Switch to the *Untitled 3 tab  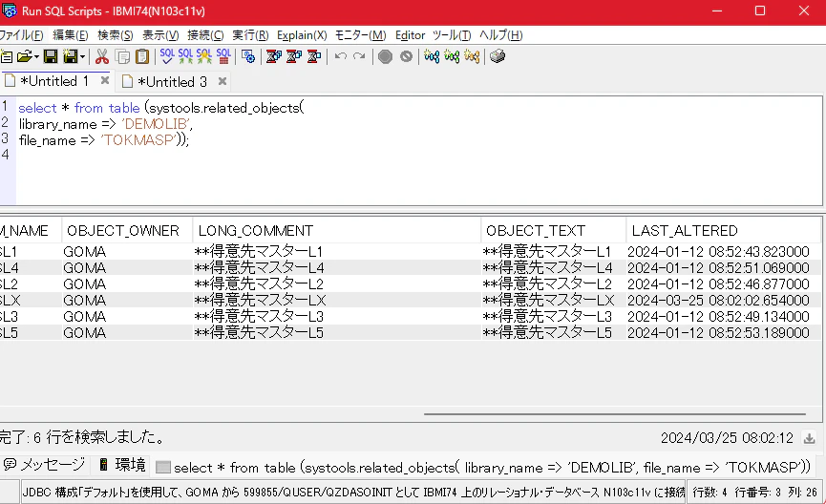[x=172, y=82]
